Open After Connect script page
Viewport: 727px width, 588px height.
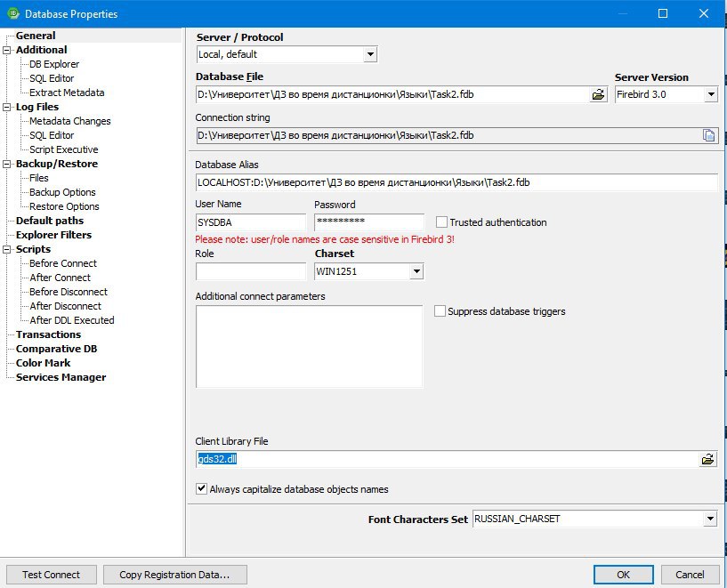[x=61, y=278]
